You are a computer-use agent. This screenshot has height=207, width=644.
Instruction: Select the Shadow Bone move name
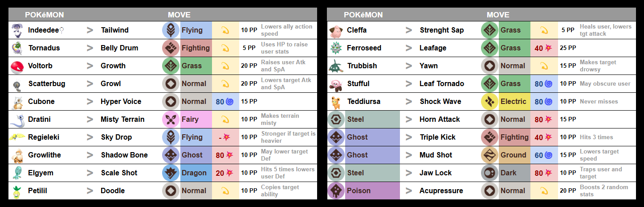pos(124,155)
